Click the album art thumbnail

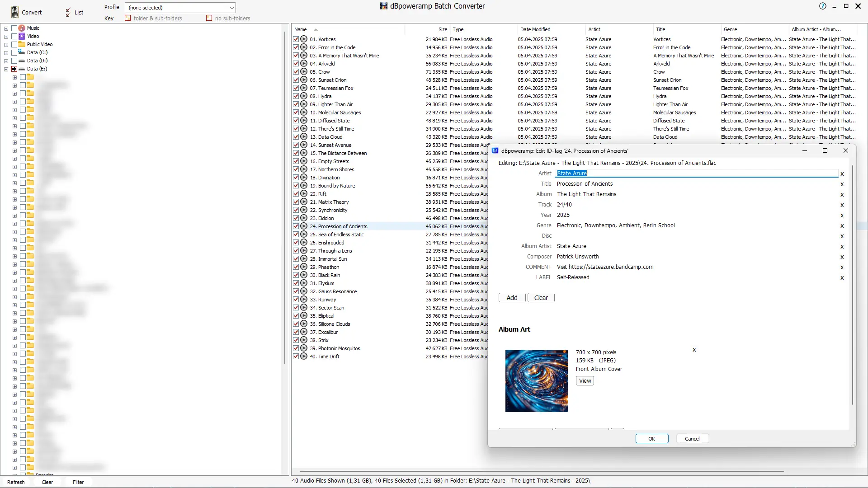(x=536, y=381)
